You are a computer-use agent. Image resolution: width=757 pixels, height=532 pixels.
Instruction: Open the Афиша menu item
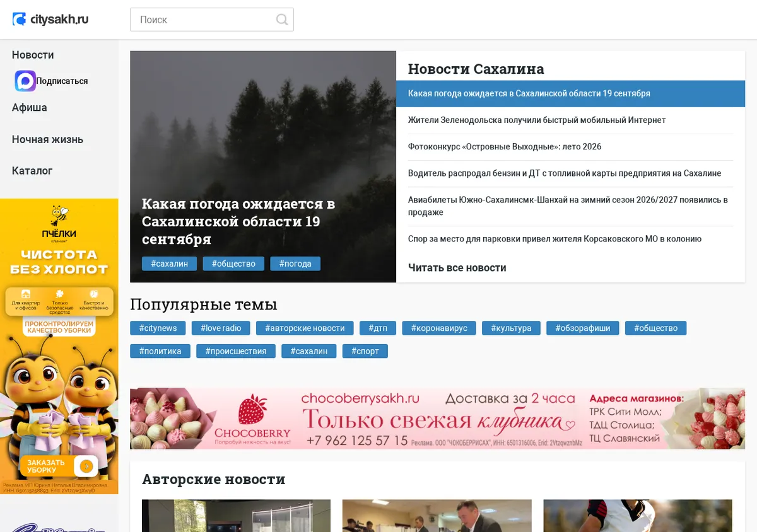pyautogui.click(x=30, y=107)
